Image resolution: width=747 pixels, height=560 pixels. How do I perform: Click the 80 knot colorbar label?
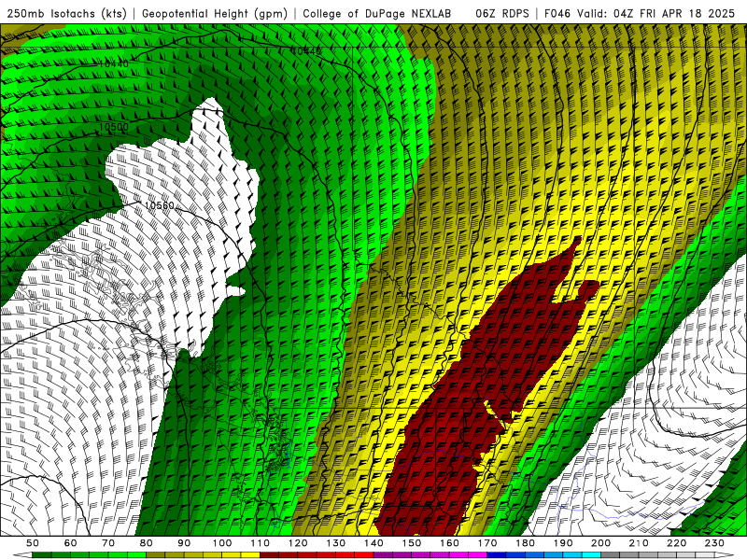147,543
